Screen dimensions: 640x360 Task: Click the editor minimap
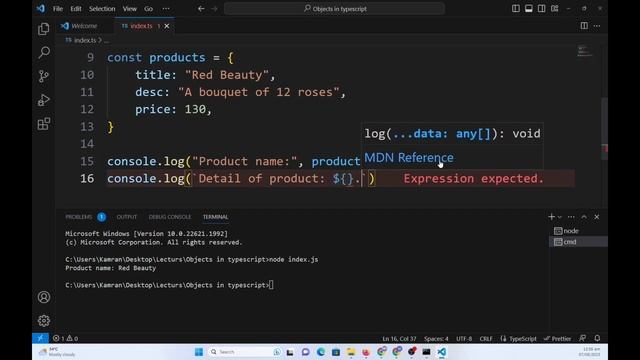(585, 51)
